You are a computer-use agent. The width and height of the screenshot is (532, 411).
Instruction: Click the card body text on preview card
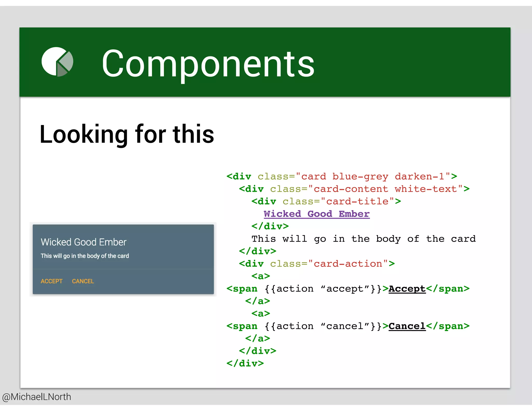(x=85, y=256)
